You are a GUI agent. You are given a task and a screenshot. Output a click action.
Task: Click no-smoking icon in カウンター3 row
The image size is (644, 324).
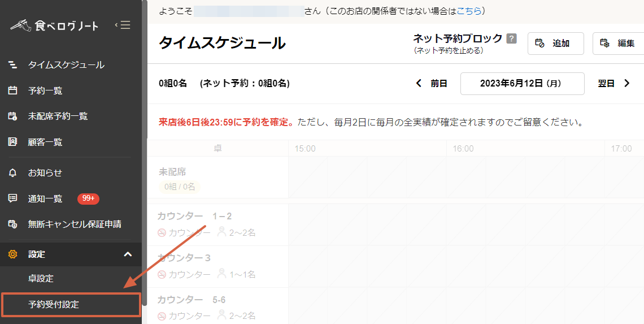tap(162, 274)
